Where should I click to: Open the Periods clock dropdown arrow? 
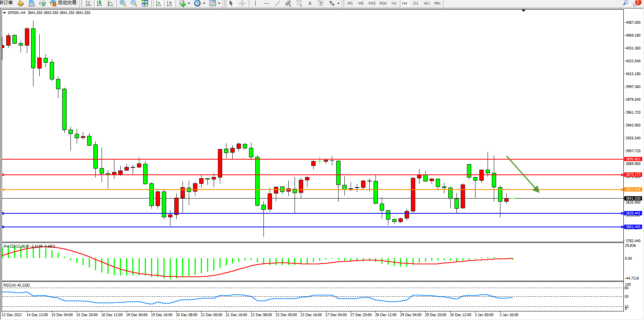204,4
